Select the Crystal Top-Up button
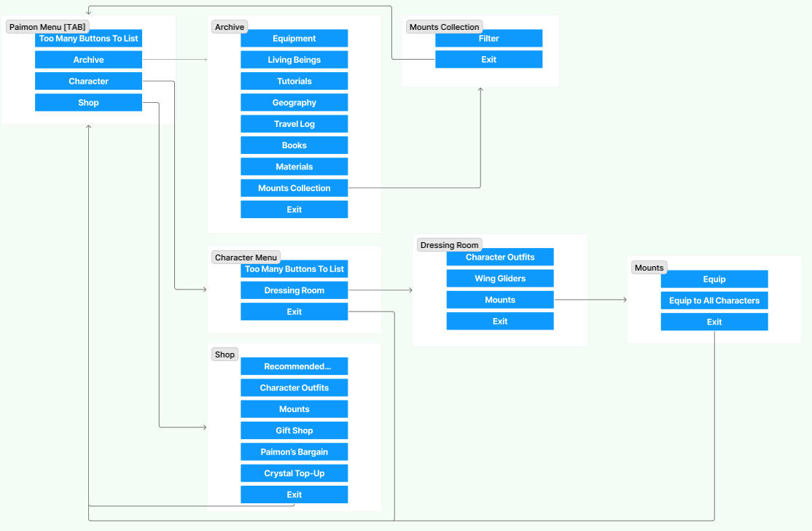The width and height of the screenshot is (812, 531). pos(294,473)
